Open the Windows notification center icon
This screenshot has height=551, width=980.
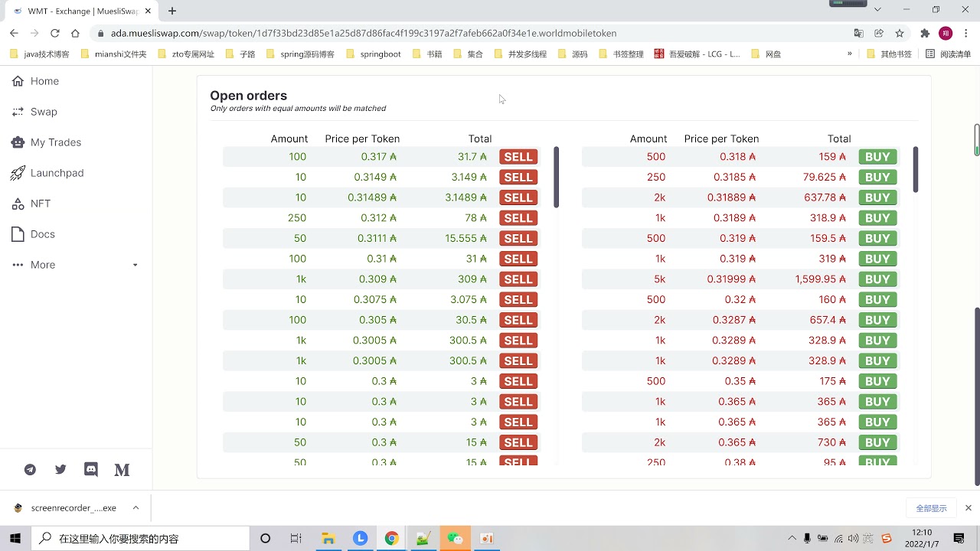959,538
